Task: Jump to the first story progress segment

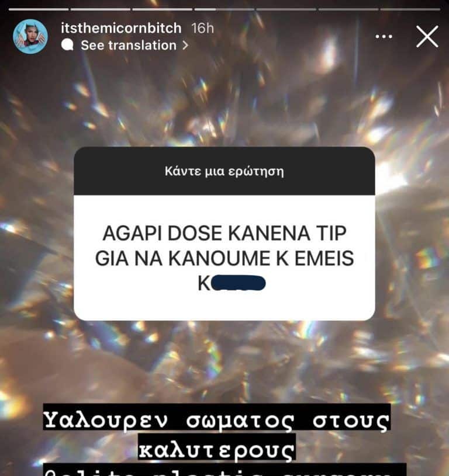Action: pos(39,9)
